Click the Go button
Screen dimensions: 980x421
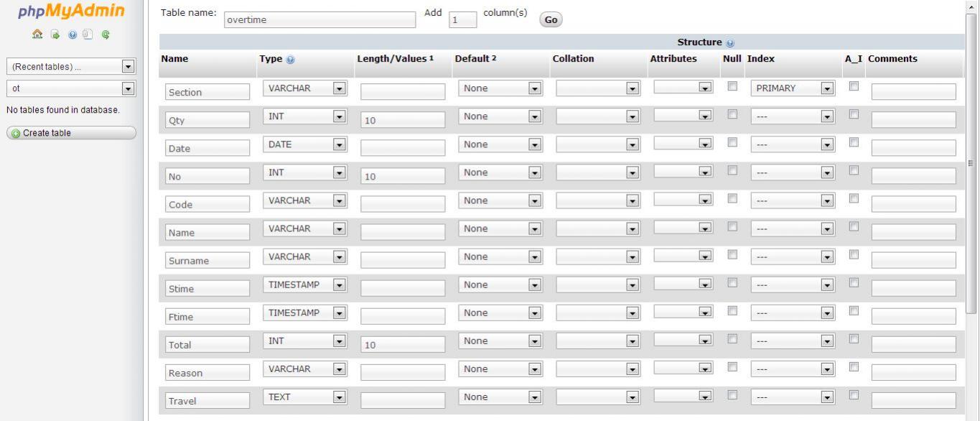(551, 20)
